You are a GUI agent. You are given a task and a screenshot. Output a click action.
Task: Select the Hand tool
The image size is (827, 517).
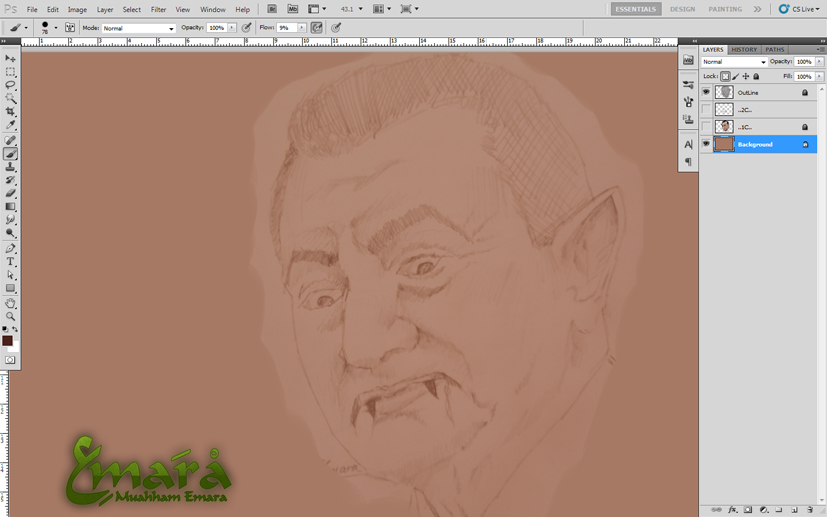[10, 303]
